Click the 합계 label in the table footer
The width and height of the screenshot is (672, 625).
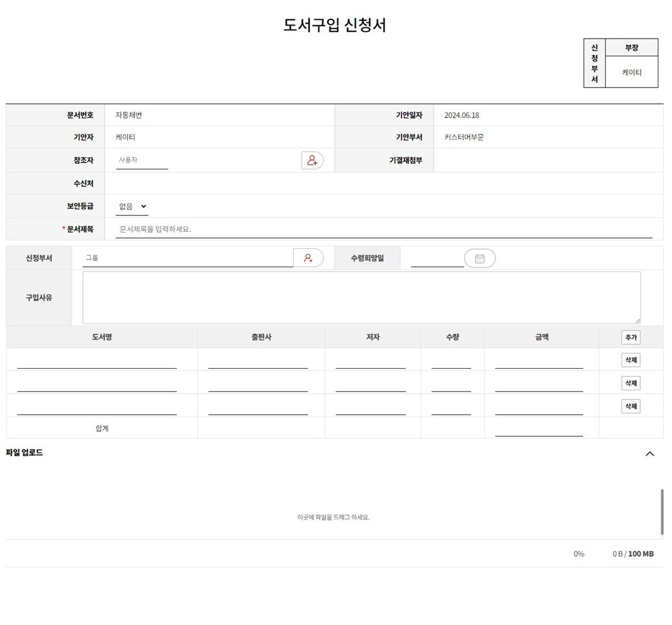point(102,428)
